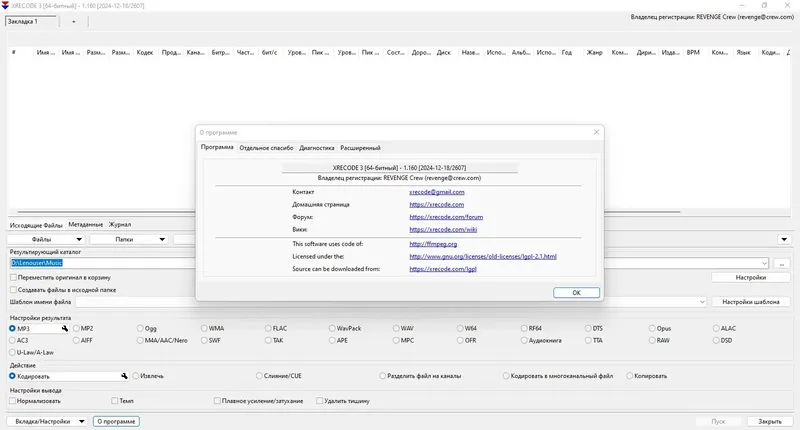Viewport: 800px width, 430px height.
Task: Select the Извлечь action radio button
Action: point(133,376)
